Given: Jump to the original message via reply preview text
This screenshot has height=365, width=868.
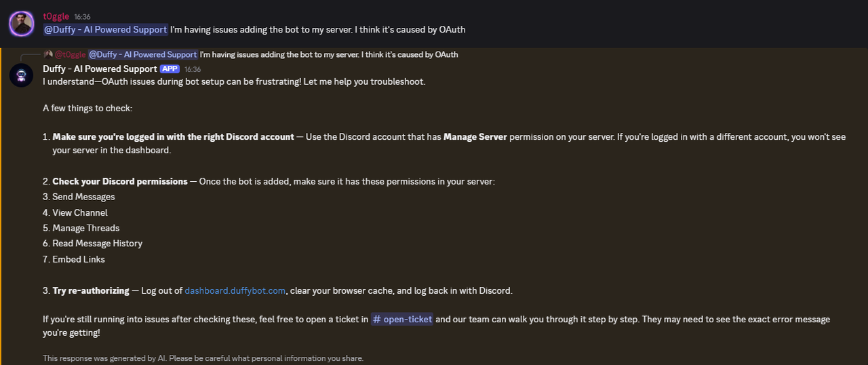Looking at the screenshot, I should 329,54.
